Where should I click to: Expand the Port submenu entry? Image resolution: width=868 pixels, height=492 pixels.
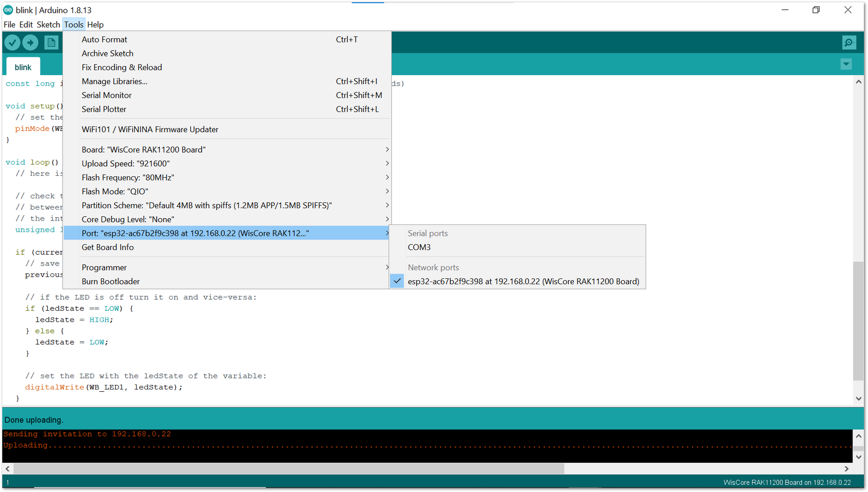(x=227, y=233)
